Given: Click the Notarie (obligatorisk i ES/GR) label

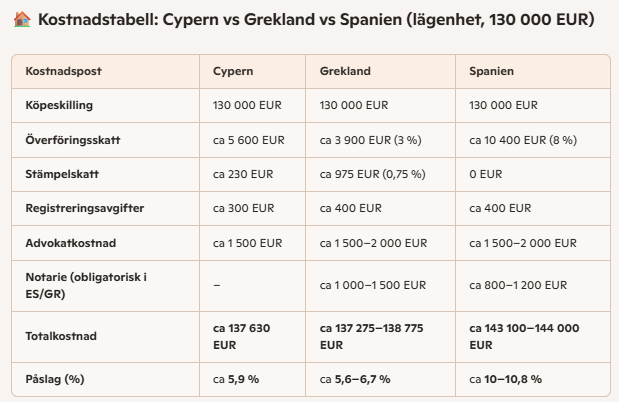Looking at the screenshot, I should [78, 284].
